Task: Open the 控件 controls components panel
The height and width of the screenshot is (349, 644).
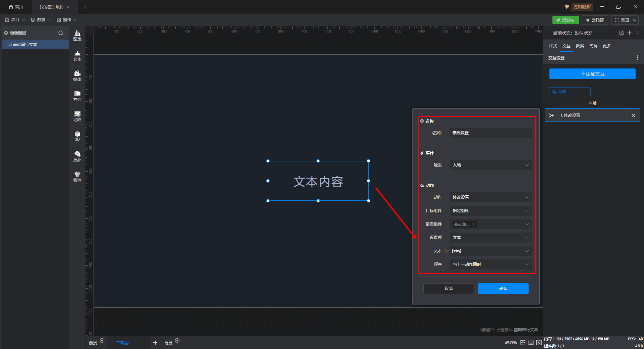Action: click(x=77, y=96)
